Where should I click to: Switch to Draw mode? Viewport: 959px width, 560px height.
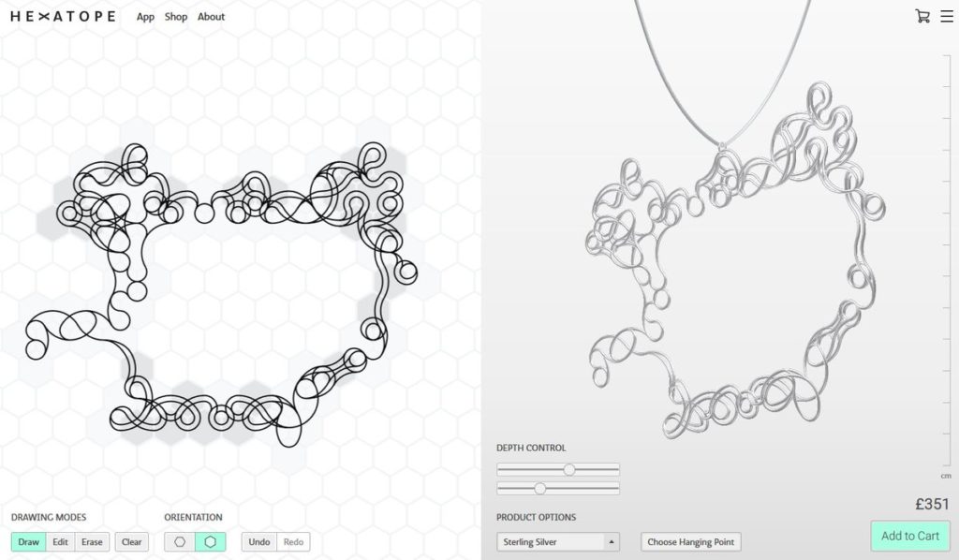point(28,541)
